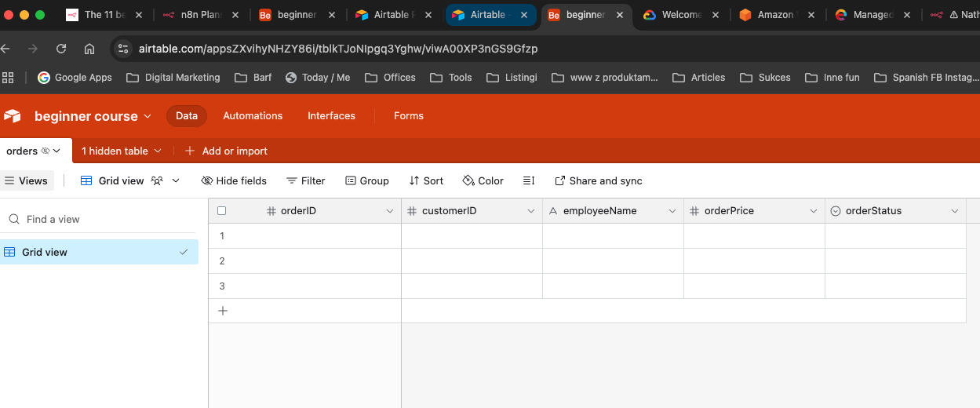Click the Share and sync icon

[x=560, y=180]
